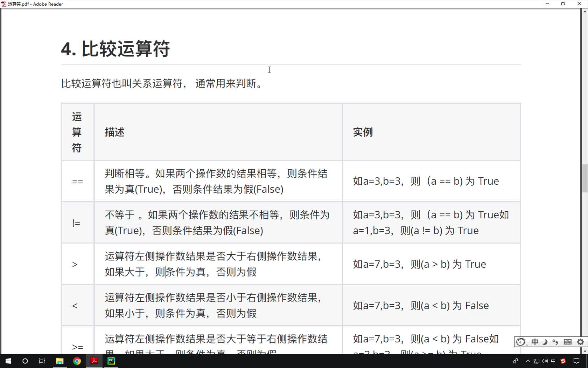Click description '如果大于，则条件为真，否则为假'

pyautogui.click(x=181, y=272)
